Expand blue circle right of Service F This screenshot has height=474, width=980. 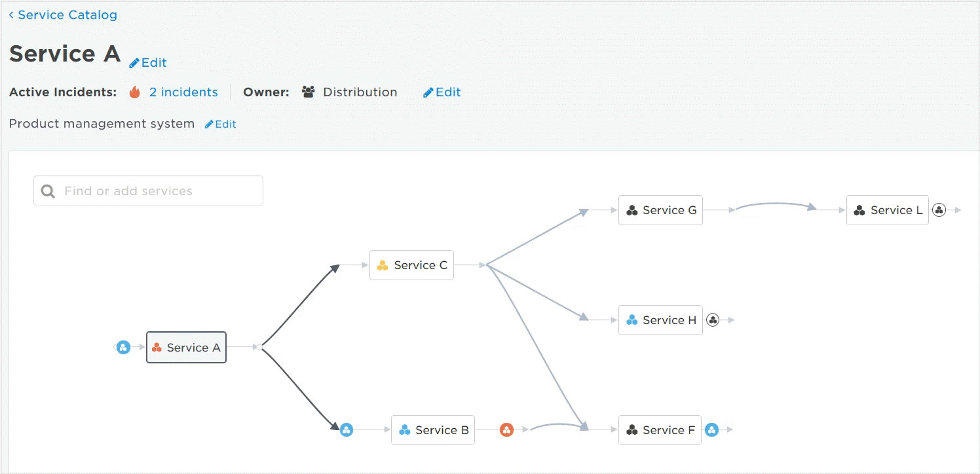point(711,430)
